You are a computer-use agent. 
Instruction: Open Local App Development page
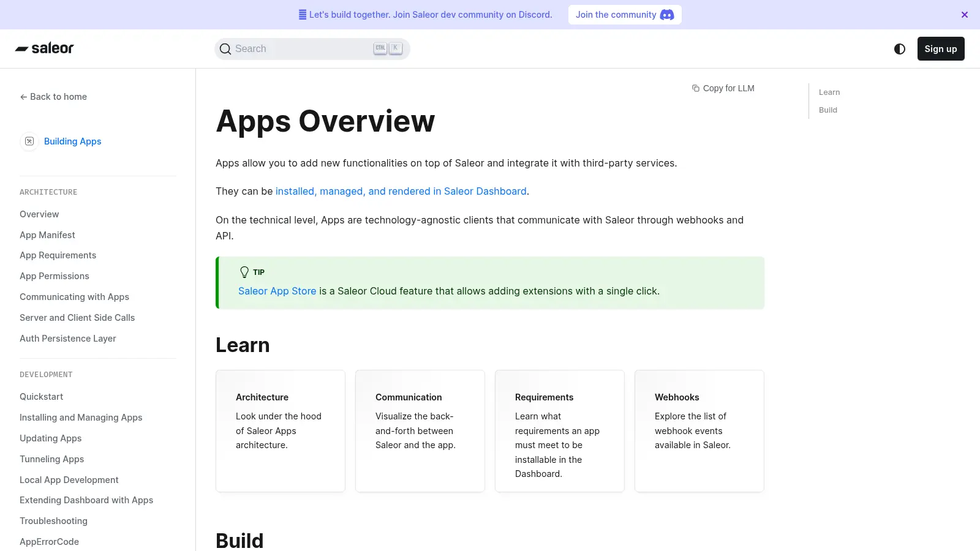[x=69, y=480]
